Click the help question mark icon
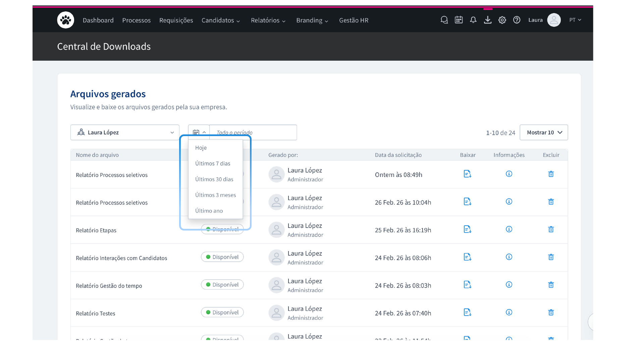Screen dimensions: 644x362 coord(517,20)
